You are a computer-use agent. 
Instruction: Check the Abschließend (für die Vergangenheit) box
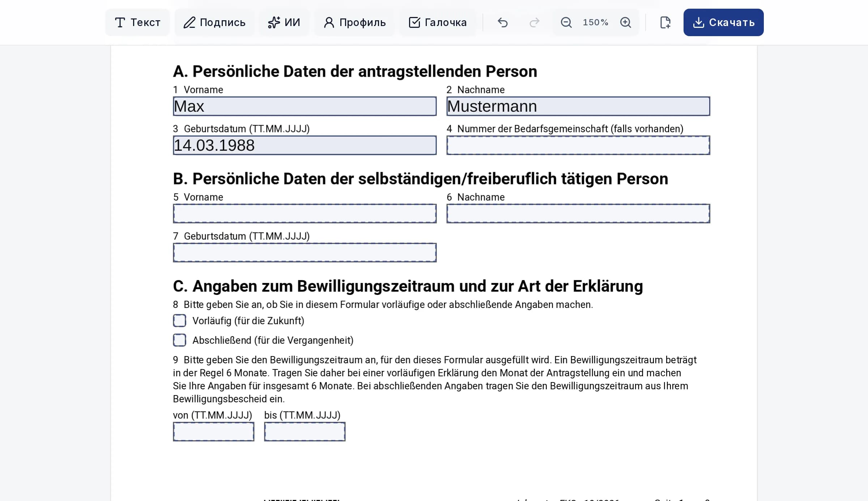[x=179, y=340]
